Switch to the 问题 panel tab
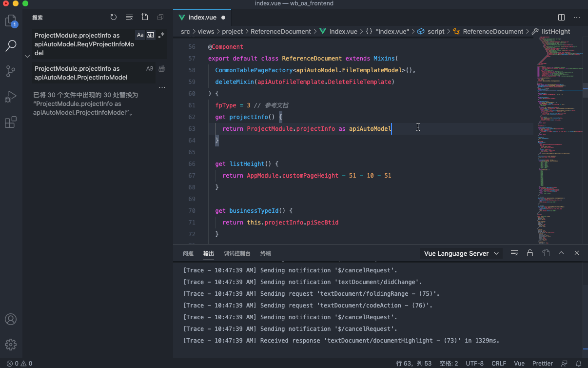588x368 pixels. pyautogui.click(x=188, y=253)
